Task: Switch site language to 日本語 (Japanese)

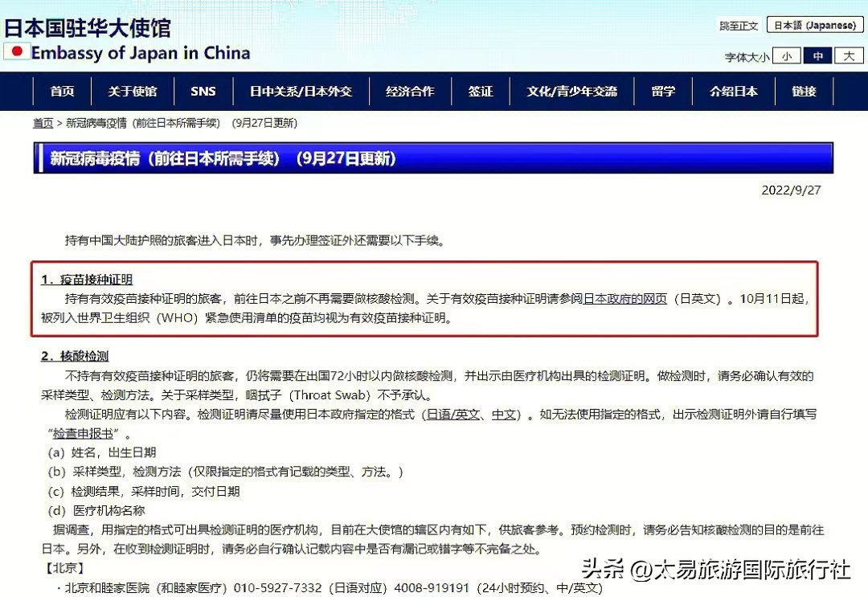Action: [814, 25]
